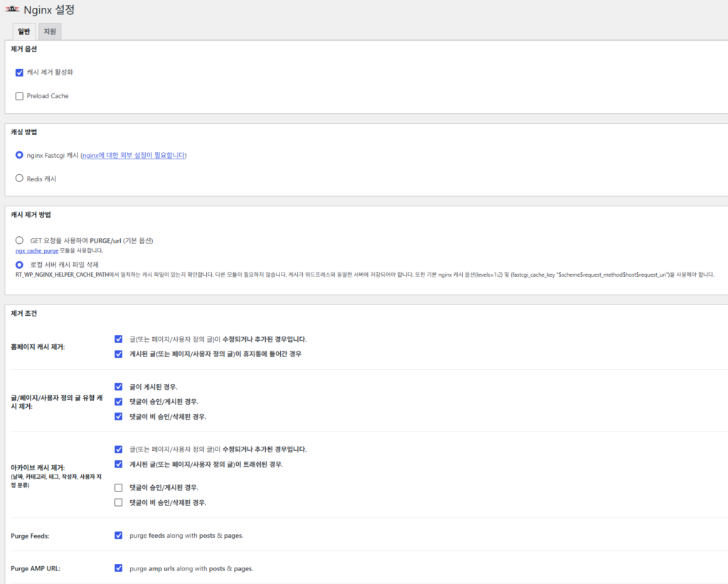Click the RT_WP_NGINX_HELPER_CACHE_PATH description text
The height and width of the screenshot is (584, 728).
point(365,275)
